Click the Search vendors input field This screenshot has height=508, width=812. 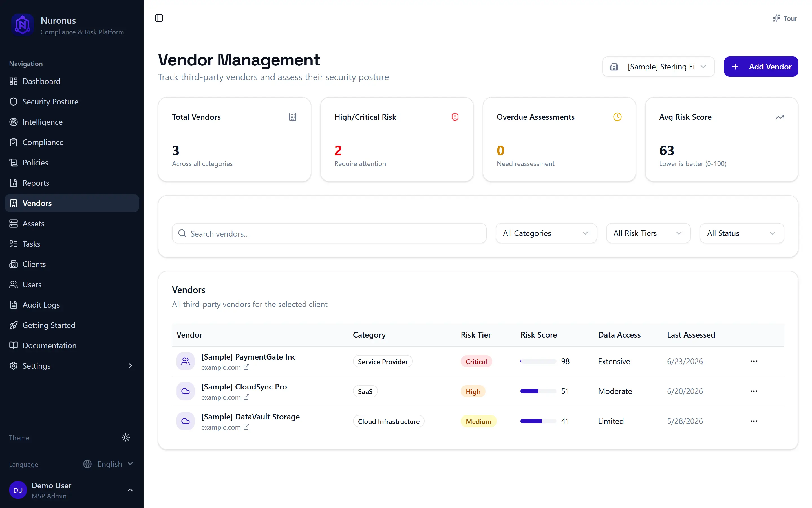point(329,233)
